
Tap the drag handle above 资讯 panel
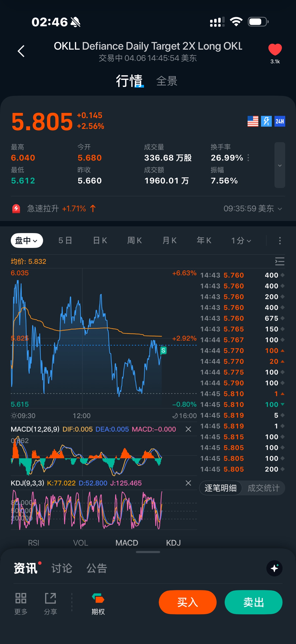(x=148, y=552)
